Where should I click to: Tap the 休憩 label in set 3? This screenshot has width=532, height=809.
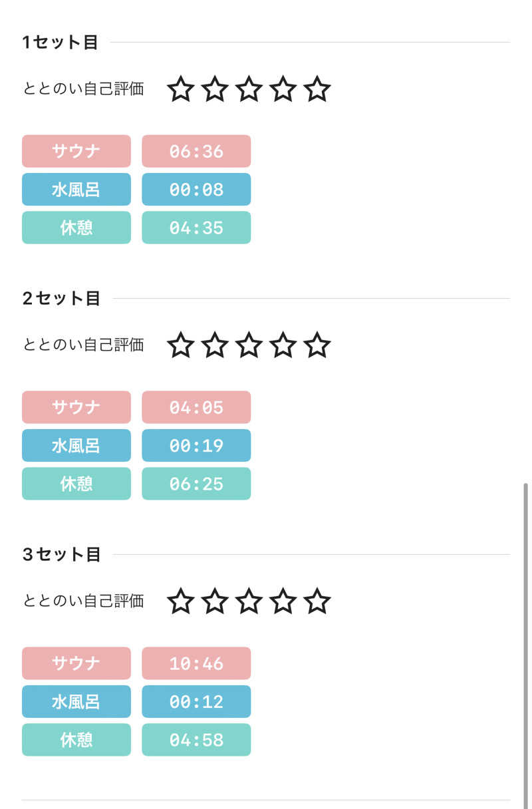tap(76, 740)
